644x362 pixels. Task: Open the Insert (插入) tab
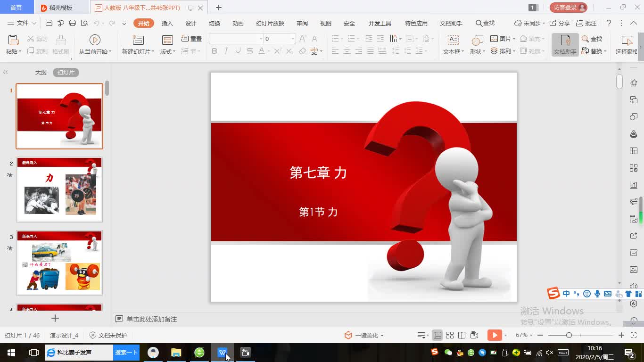(167, 23)
